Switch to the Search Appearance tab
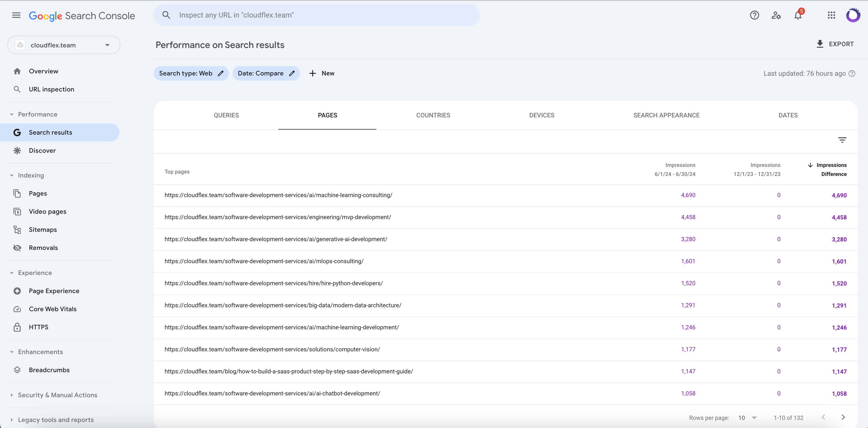This screenshot has width=868, height=428. point(666,115)
